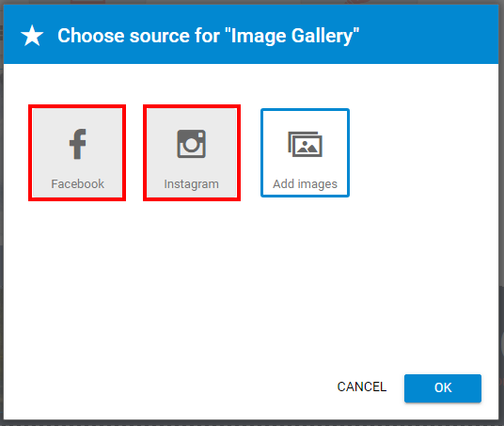This screenshot has width=504, height=426.
Task: Dismiss the dialog with CANCEL
Action: point(362,387)
